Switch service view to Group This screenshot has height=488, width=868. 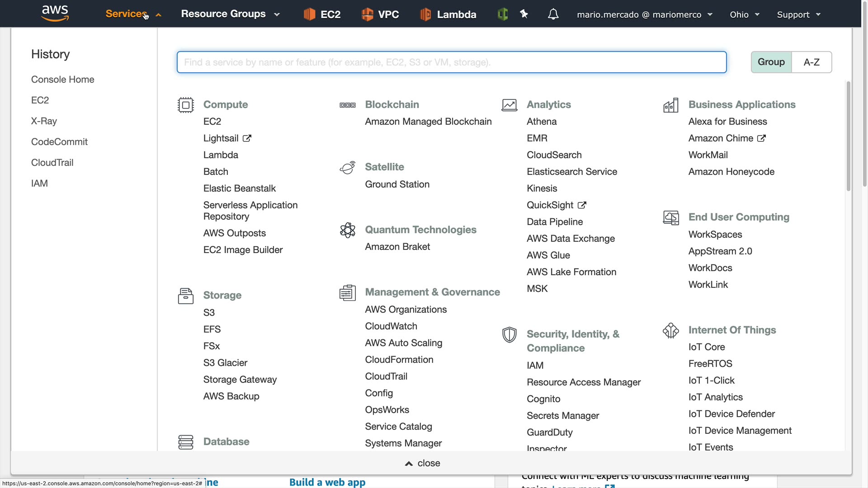pos(771,62)
